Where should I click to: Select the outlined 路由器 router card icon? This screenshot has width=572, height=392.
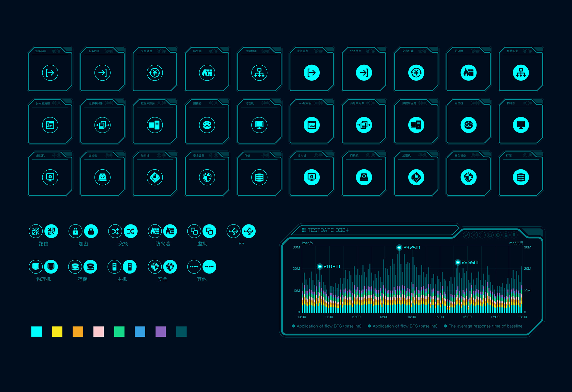207,125
